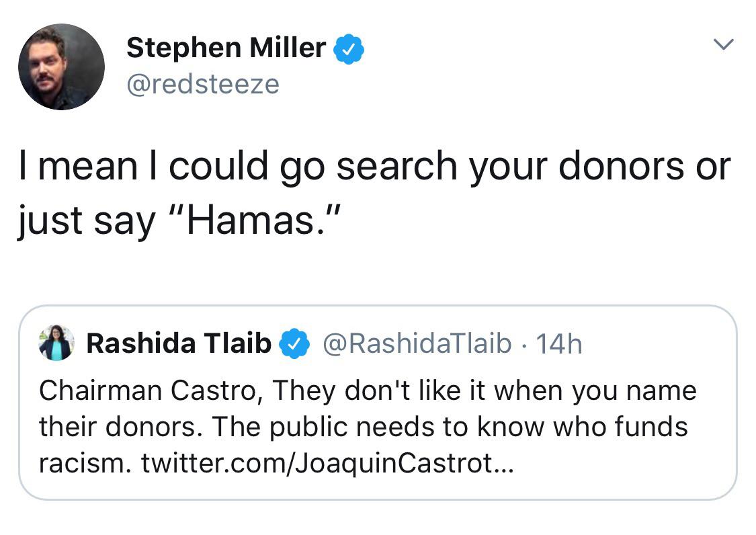Click the tweet line starting "I mean I could"

click(x=375, y=167)
